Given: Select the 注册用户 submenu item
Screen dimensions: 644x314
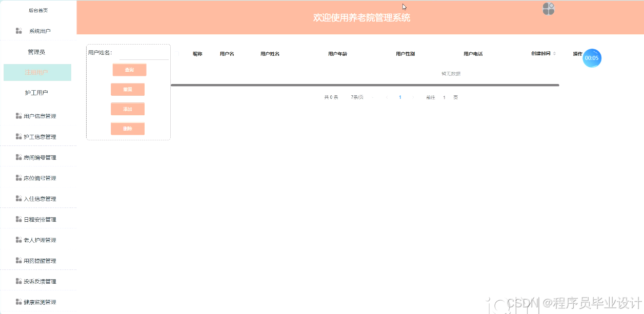Looking at the screenshot, I should (x=37, y=72).
